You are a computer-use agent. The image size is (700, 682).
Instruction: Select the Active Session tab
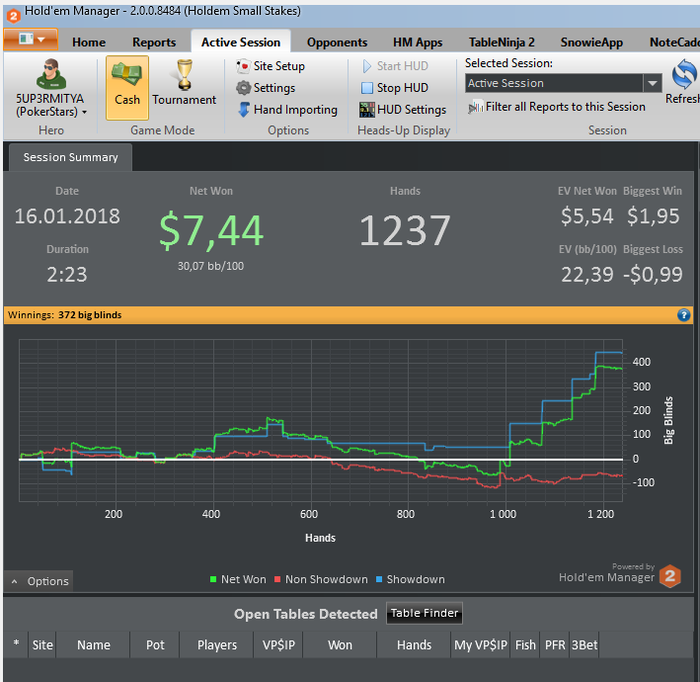241,42
